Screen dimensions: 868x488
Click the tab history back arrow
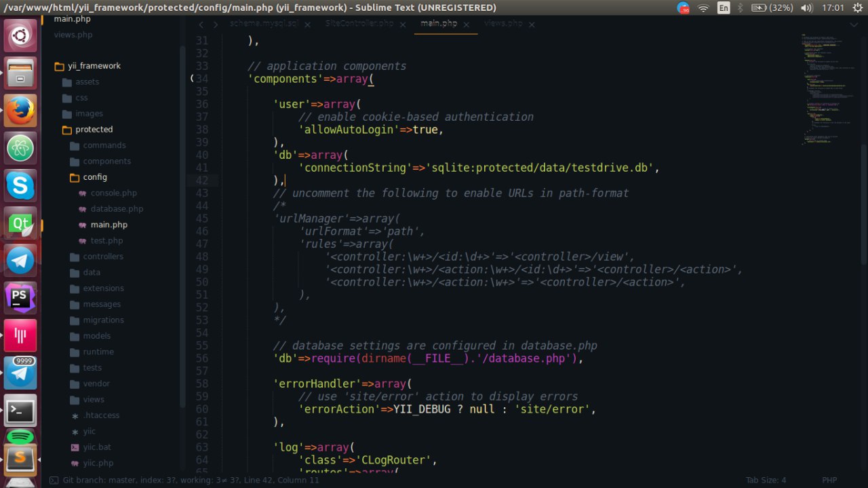click(201, 24)
